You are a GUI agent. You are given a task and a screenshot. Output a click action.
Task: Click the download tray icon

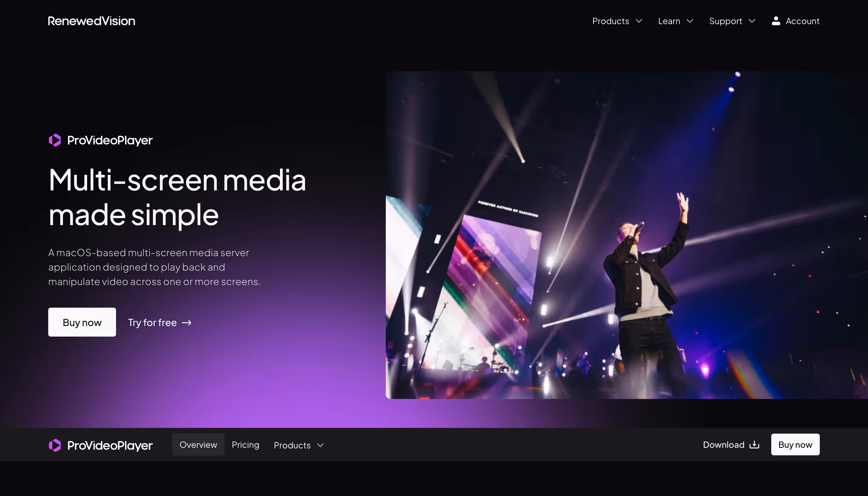(x=754, y=444)
